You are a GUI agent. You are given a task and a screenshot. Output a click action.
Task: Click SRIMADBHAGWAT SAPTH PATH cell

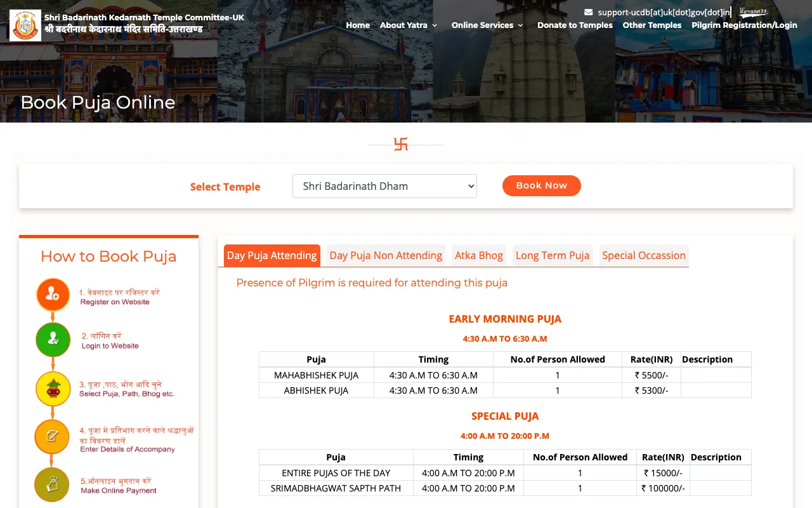pos(336,488)
